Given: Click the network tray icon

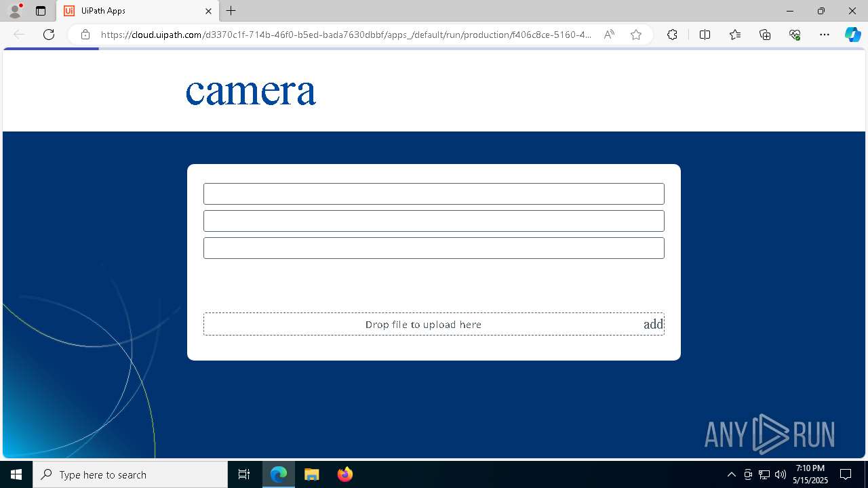Looking at the screenshot, I should click(x=764, y=474).
